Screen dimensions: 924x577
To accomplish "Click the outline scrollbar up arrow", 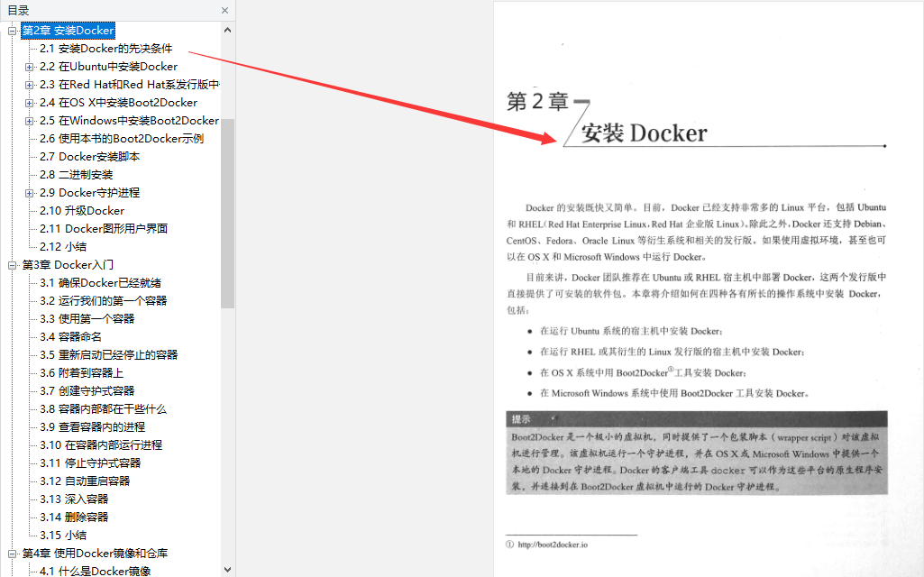I will click(x=227, y=30).
